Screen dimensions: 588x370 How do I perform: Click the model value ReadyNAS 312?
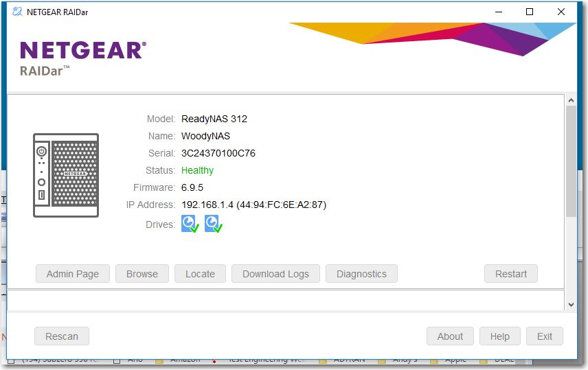pyautogui.click(x=214, y=119)
